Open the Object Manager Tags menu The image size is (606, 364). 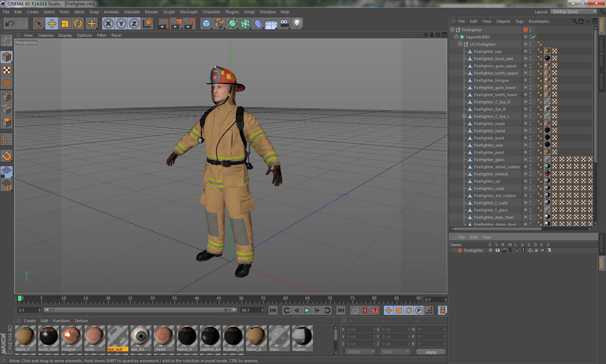pos(519,21)
